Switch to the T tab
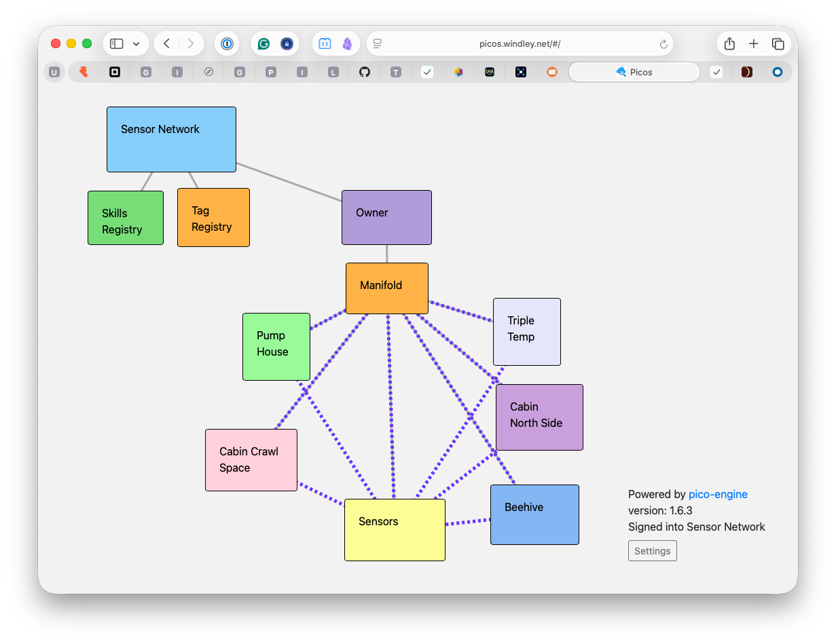Viewport: 836px width, 644px height. click(396, 72)
